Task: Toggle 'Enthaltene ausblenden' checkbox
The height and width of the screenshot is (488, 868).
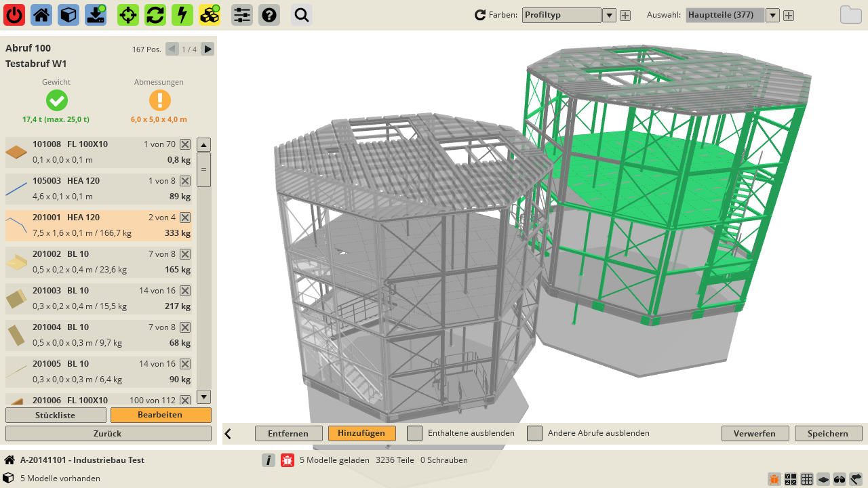Action: point(414,433)
